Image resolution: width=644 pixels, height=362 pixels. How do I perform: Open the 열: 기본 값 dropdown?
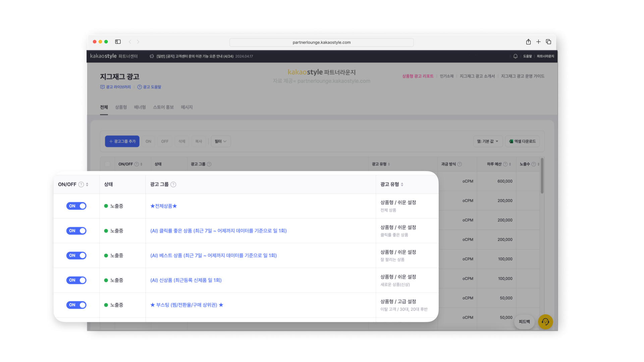[488, 141]
